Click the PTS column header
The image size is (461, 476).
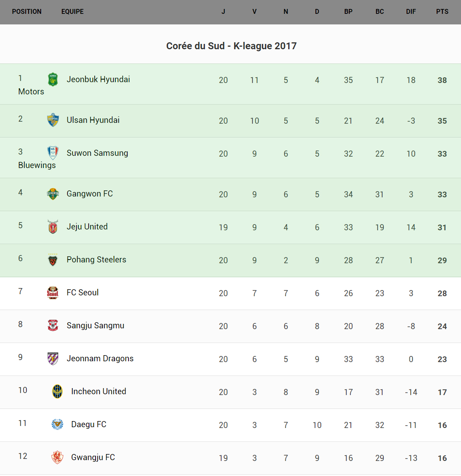click(x=442, y=11)
